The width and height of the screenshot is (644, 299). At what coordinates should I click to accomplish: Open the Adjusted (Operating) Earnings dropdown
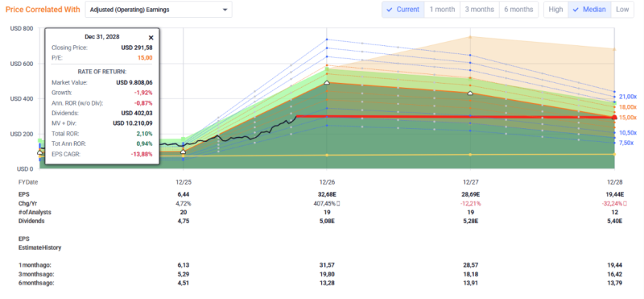coord(159,10)
